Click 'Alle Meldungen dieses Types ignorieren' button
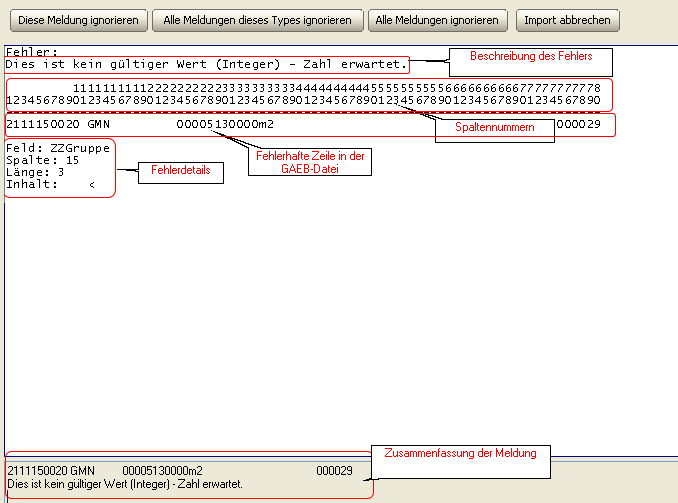The height and width of the screenshot is (503, 678). coord(257,20)
